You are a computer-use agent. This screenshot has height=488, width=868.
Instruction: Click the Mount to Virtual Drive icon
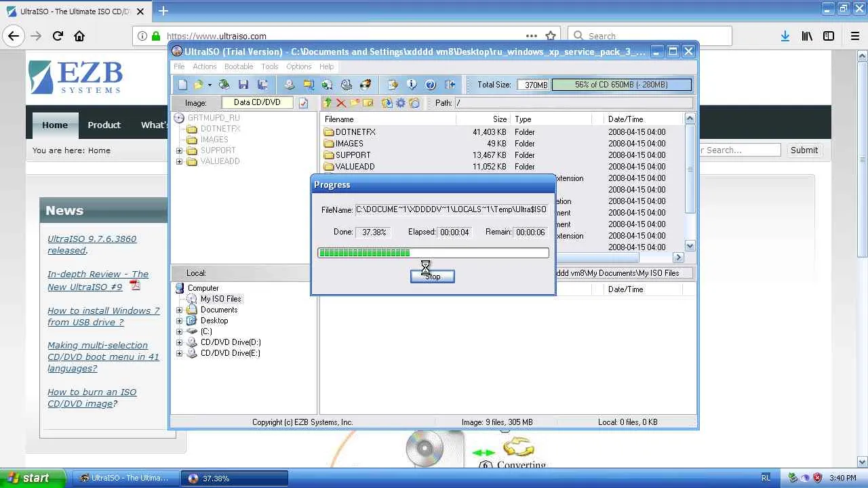pyautogui.click(x=347, y=85)
